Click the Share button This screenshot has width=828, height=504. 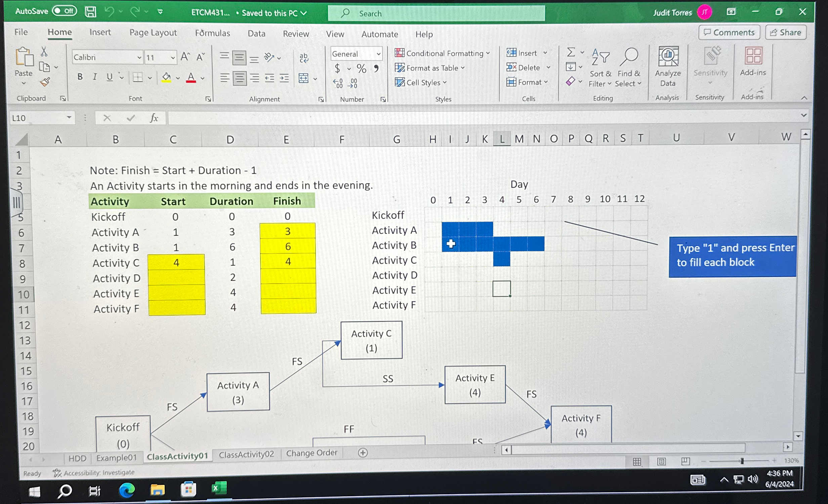[x=786, y=33]
